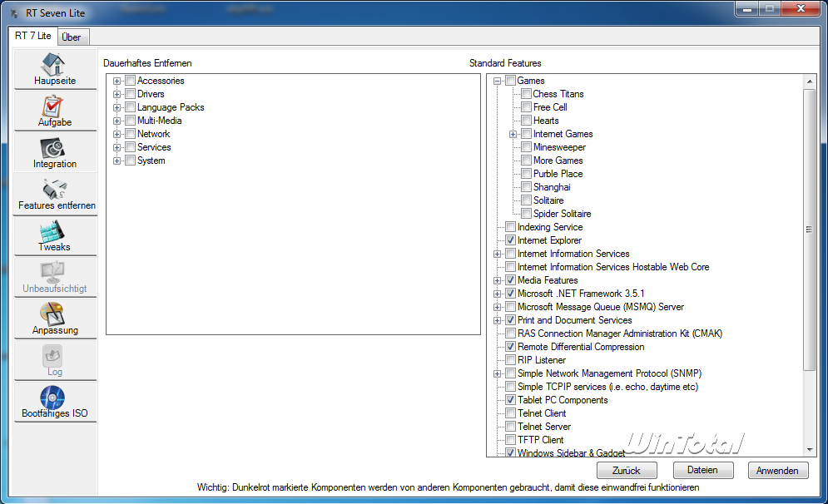Screen dimensions: 828x504
Task: Expand the System tree node
Action: coord(117,161)
